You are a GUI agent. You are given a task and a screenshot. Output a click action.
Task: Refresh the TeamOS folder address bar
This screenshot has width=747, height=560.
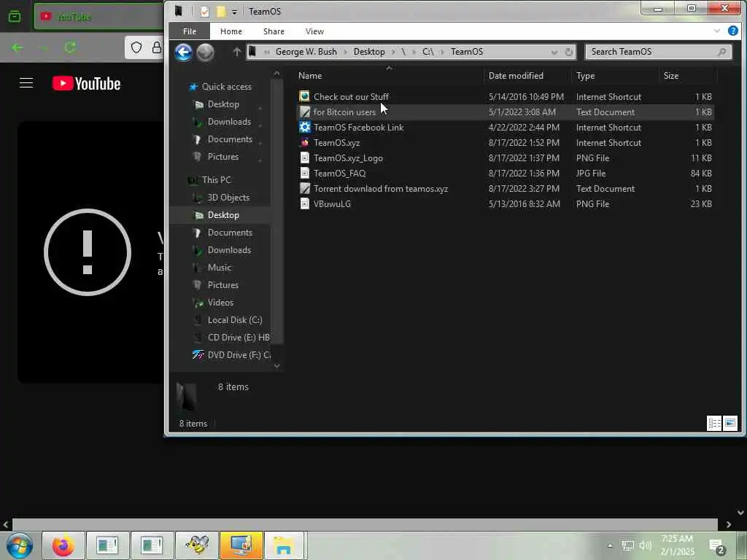[569, 52]
